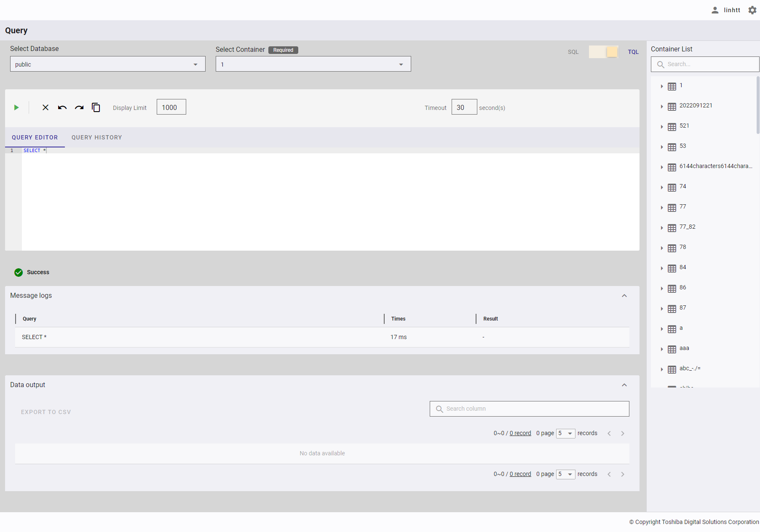Switch to the Query History tab

pyautogui.click(x=96, y=137)
